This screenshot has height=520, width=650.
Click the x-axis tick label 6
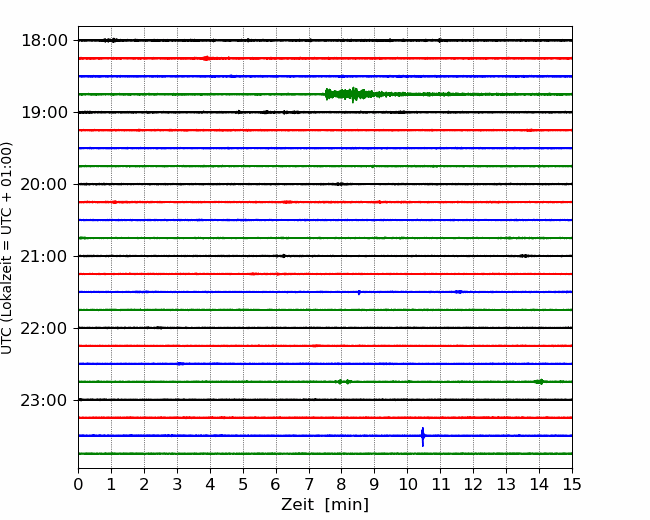[276, 484]
